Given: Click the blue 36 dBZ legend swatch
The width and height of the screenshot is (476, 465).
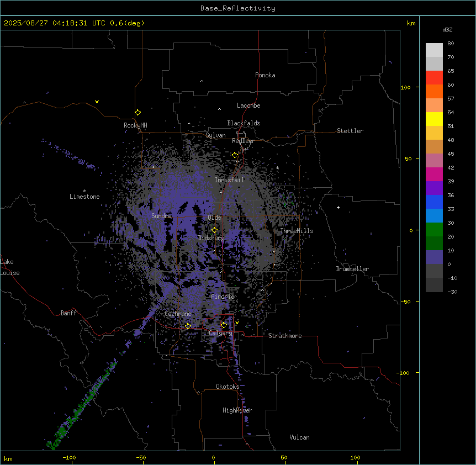Looking at the screenshot, I should 434,202.
